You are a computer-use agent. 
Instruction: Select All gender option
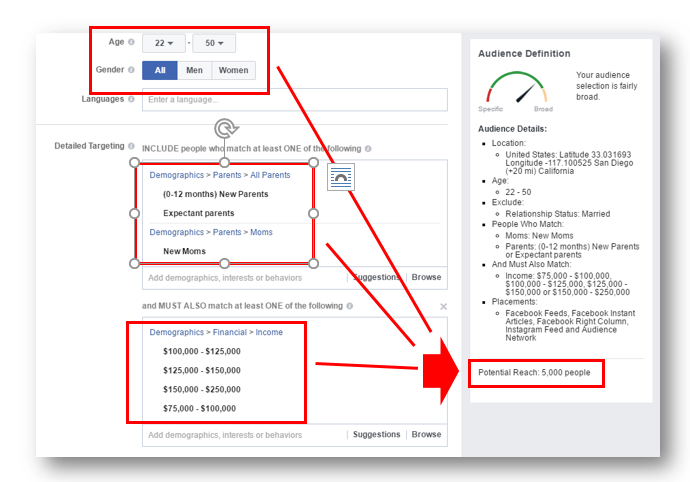point(160,70)
